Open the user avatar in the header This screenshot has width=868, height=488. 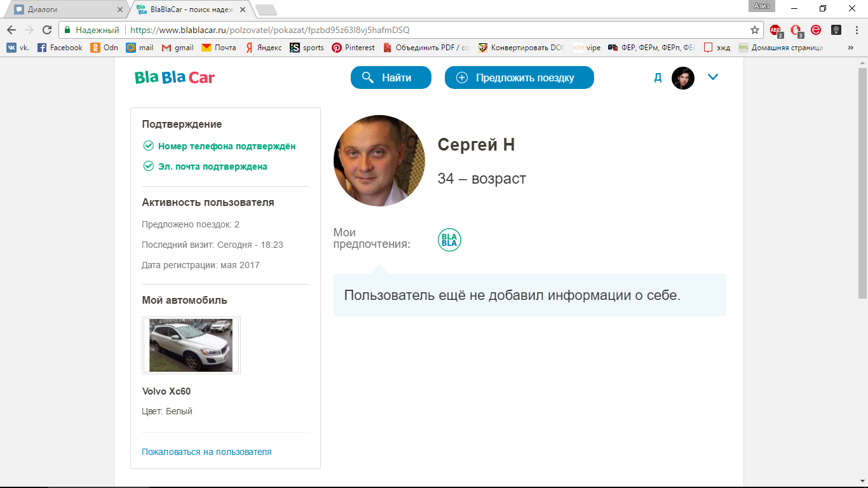(x=683, y=78)
